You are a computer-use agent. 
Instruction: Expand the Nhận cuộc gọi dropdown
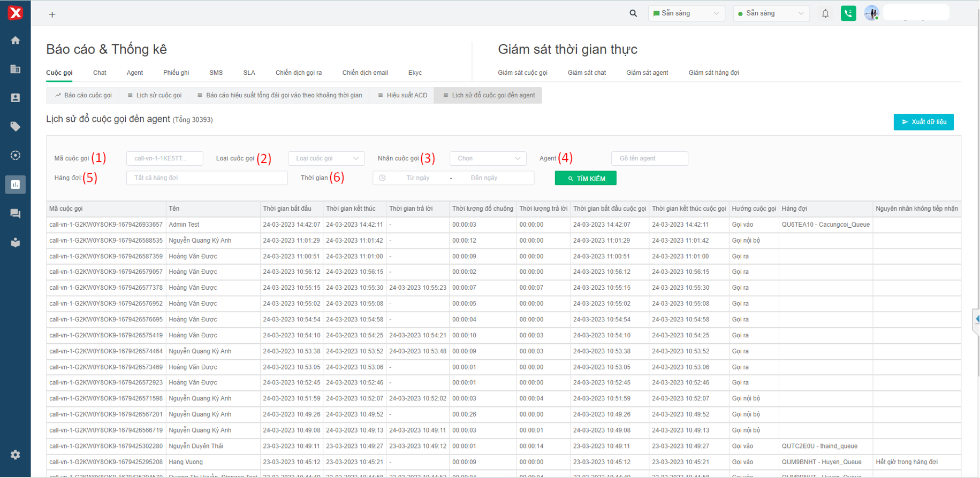(x=488, y=158)
